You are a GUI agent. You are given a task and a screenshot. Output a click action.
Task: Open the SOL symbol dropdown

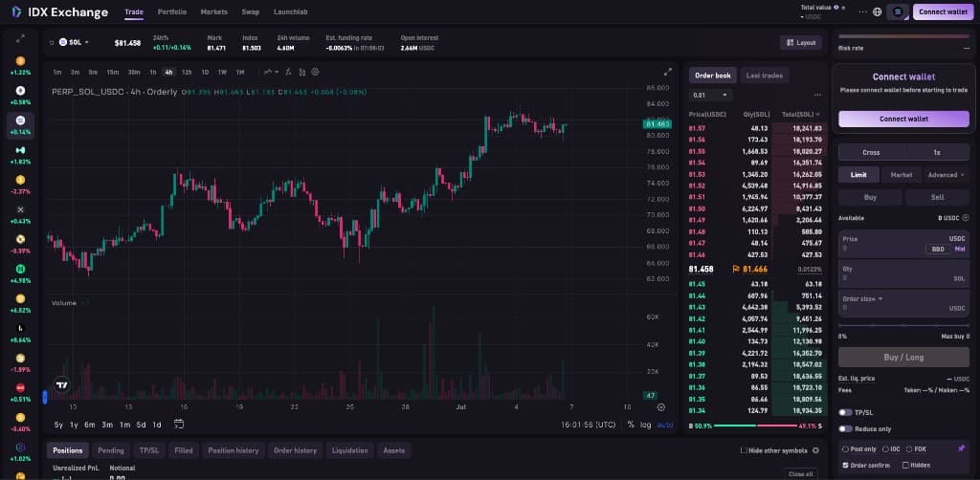75,42
